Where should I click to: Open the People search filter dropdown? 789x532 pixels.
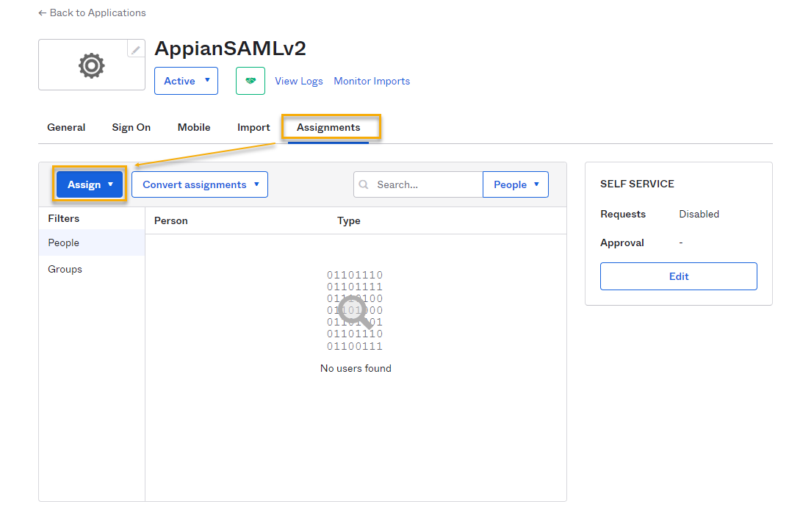click(x=516, y=184)
